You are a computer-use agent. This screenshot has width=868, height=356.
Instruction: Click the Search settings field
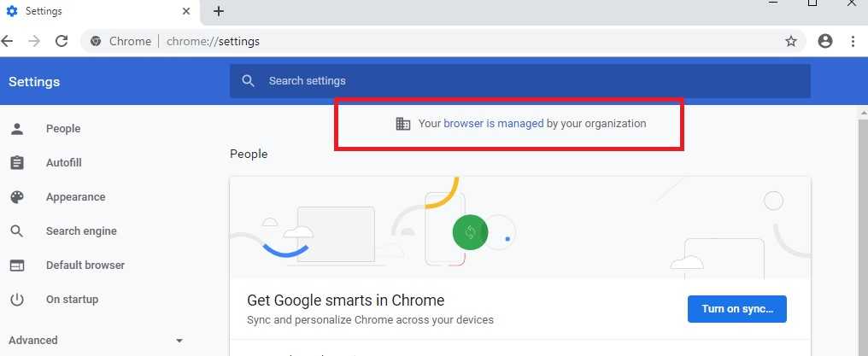519,81
